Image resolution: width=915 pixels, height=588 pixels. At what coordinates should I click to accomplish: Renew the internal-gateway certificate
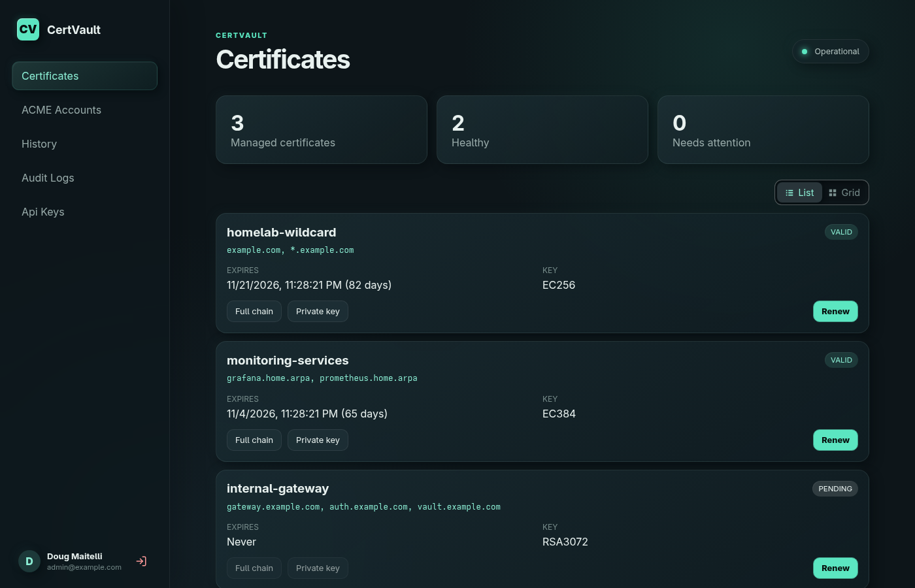click(x=835, y=568)
